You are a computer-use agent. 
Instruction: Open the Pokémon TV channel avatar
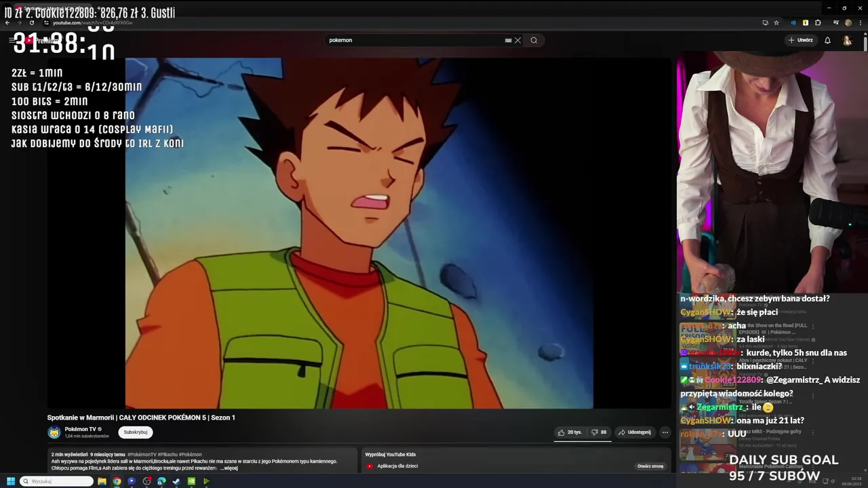pyautogui.click(x=54, y=432)
